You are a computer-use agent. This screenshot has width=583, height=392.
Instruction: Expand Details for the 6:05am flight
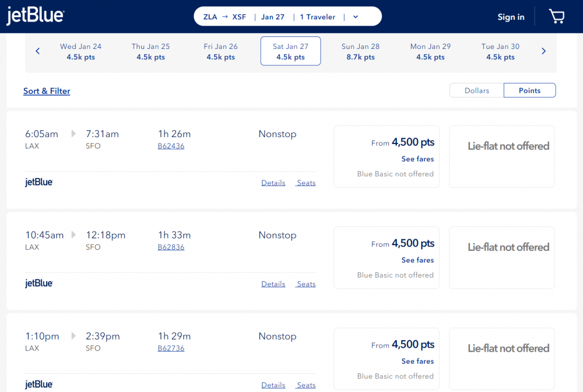[x=273, y=182]
